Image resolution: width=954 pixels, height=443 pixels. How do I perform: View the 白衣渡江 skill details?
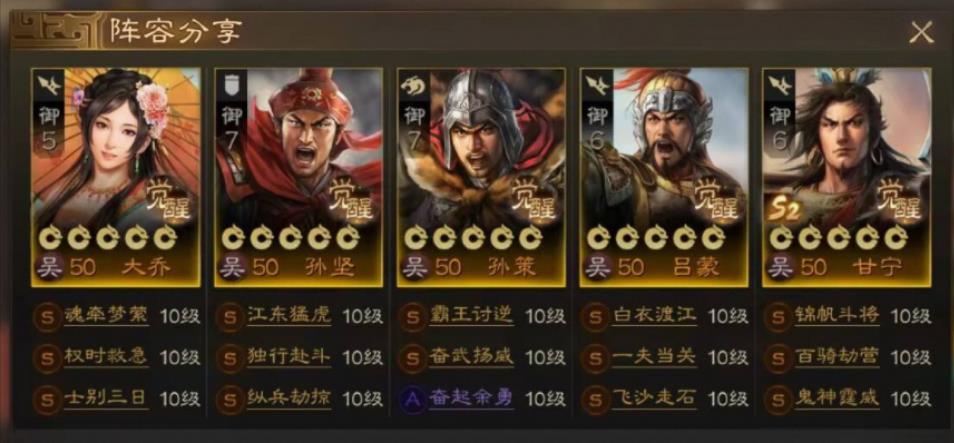click(654, 315)
